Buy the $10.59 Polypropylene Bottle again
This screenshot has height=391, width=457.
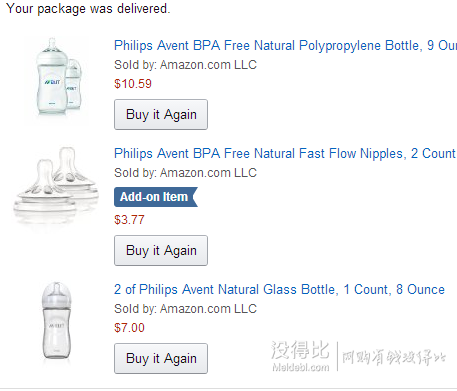click(x=161, y=114)
